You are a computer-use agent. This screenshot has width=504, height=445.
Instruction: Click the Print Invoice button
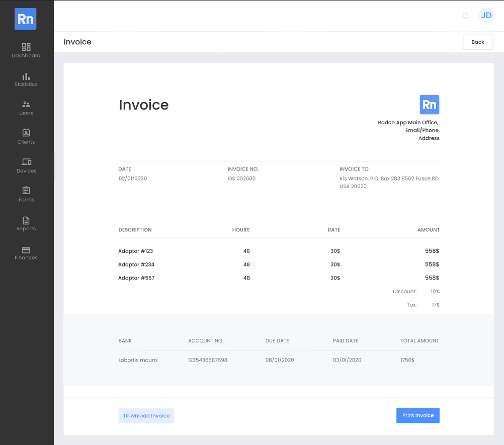pos(417,415)
